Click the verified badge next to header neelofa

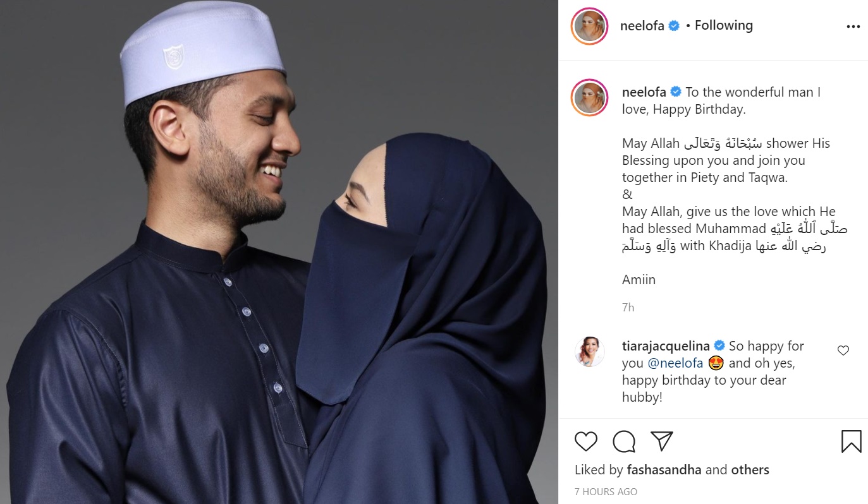(674, 27)
